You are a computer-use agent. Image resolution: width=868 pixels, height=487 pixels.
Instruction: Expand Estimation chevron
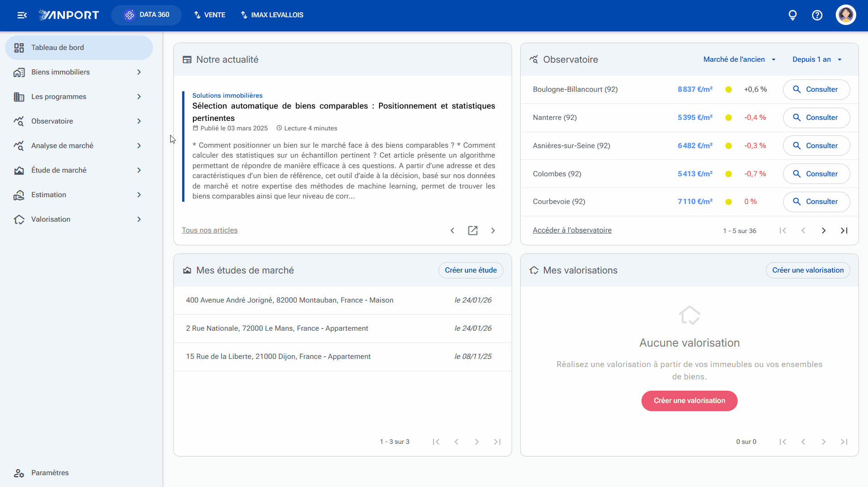[x=139, y=195]
